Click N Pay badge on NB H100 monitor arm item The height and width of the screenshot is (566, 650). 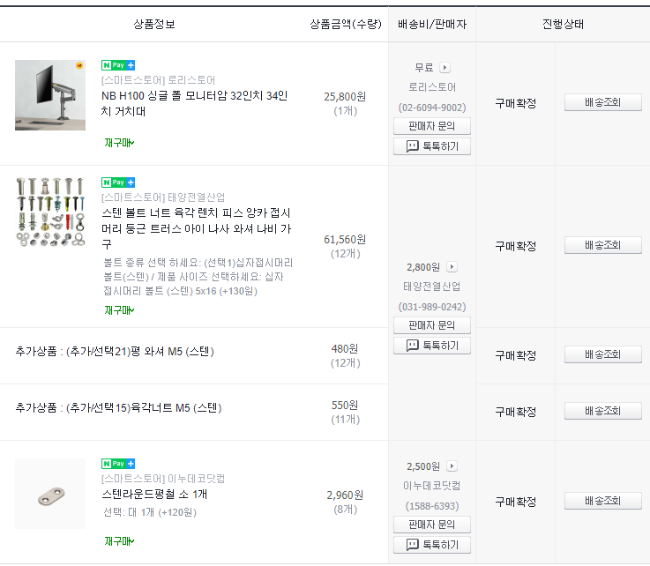click(x=118, y=65)
